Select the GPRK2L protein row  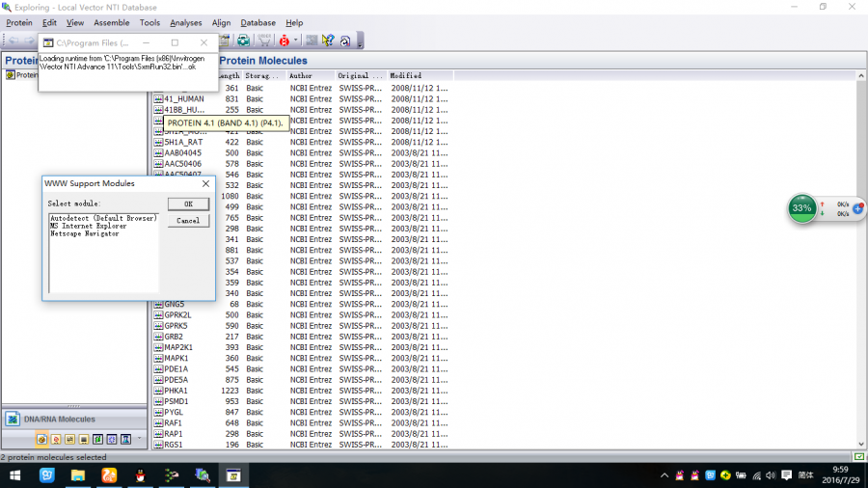coord(302,314)
